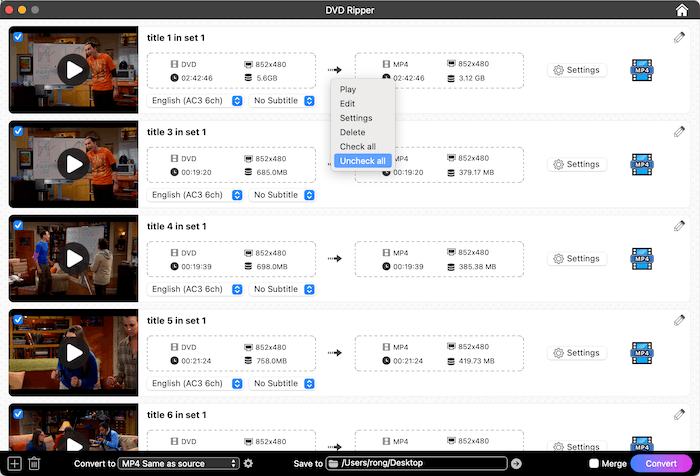Click the Home icon in title bar
The width and height of the screenshot is (700, 476).
click(682, 9)
